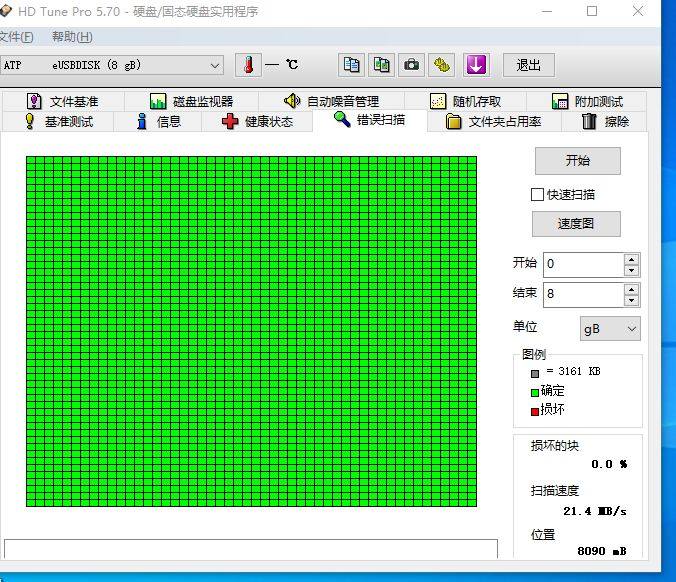This screenshot has width=676, height=582.
Task: Switch to the 信息 tab
Action: (x=158, y=122)
